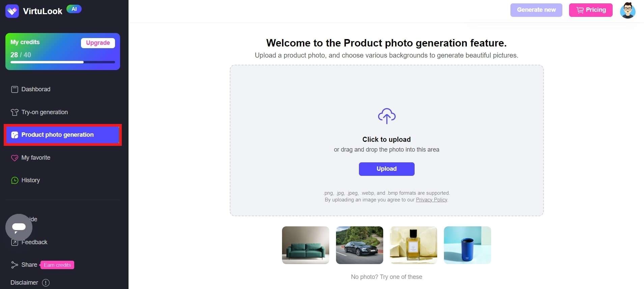Open the user profile avatar

627,10
